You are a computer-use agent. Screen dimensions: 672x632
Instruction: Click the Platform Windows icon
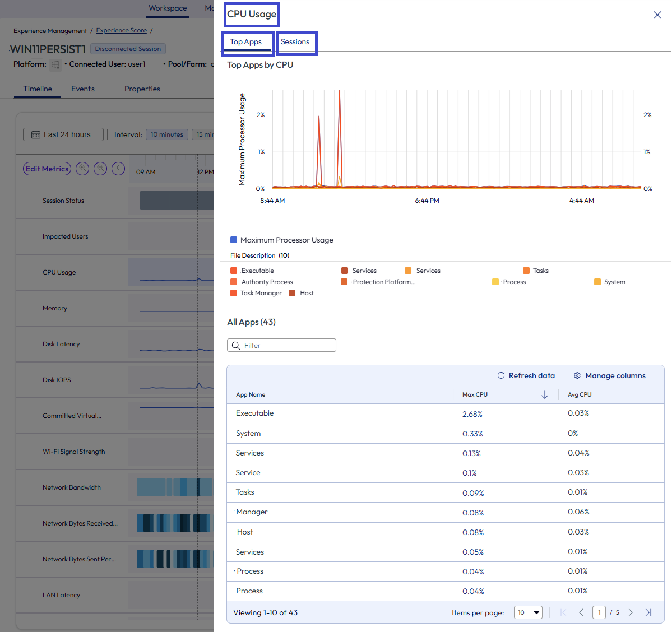[x=55, y=64]
